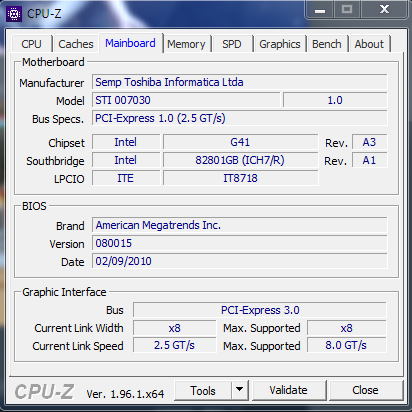Click the CPU-Z app icon in title bar
Viewport: 412px width, 412px height.
tap(14, 14)
